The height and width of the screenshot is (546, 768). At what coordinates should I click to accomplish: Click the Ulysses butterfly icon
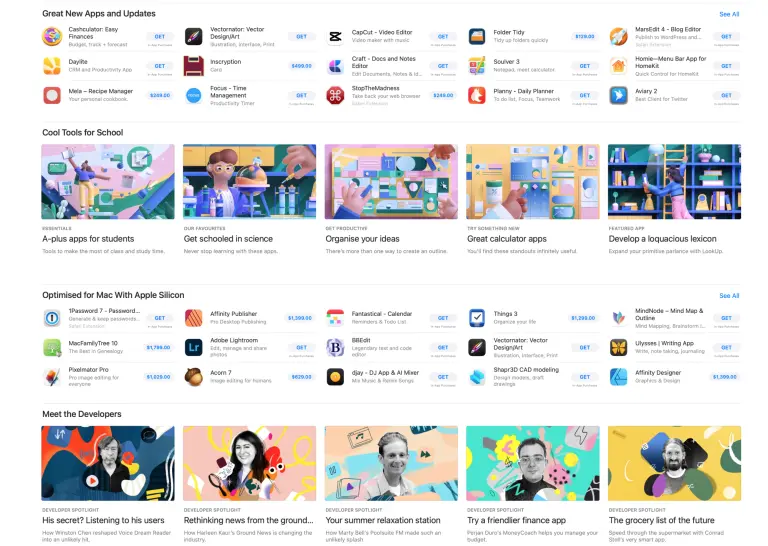point(619,347)
